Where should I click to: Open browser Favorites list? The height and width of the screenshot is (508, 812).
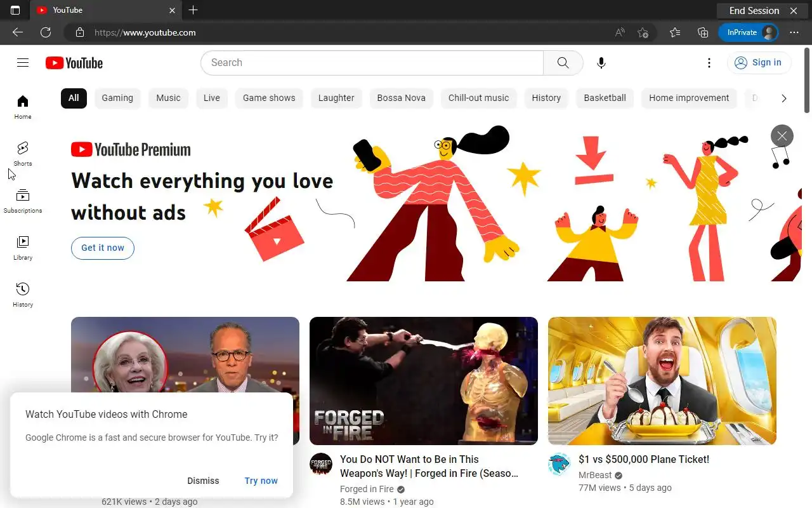[675, 32]
